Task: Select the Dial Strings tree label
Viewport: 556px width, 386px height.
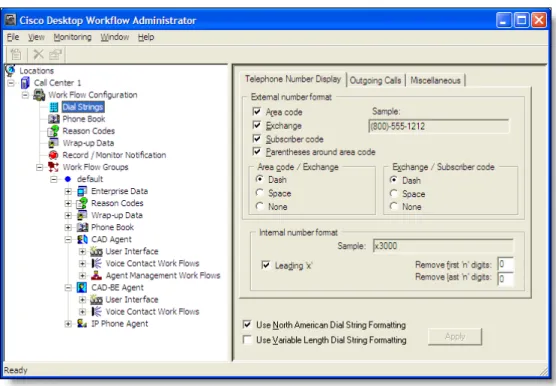Action: 83,107
